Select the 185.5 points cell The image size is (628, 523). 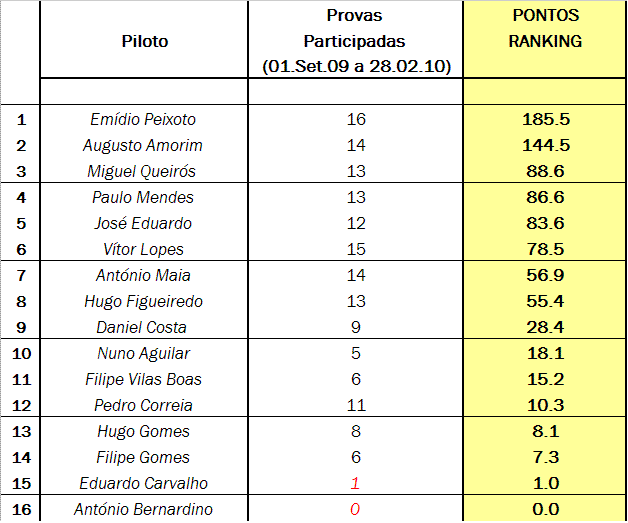coord(545,119)
